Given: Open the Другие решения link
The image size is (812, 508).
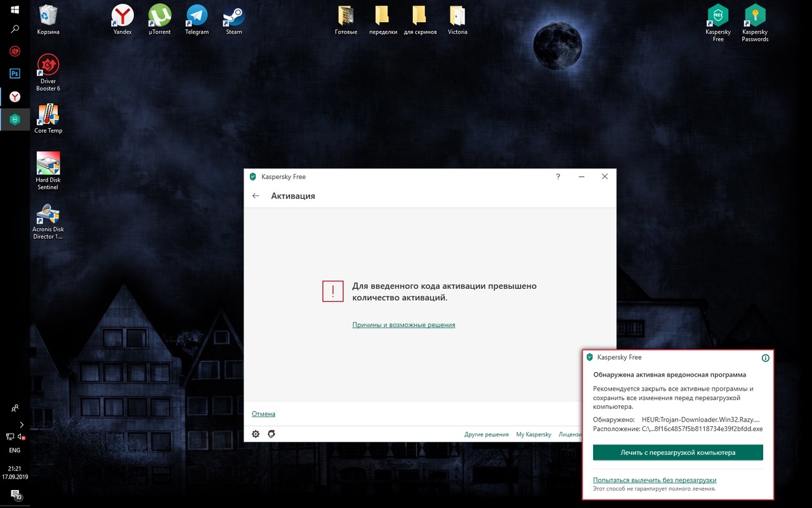Looking at the screenshot, I should [x=487, y=434].
